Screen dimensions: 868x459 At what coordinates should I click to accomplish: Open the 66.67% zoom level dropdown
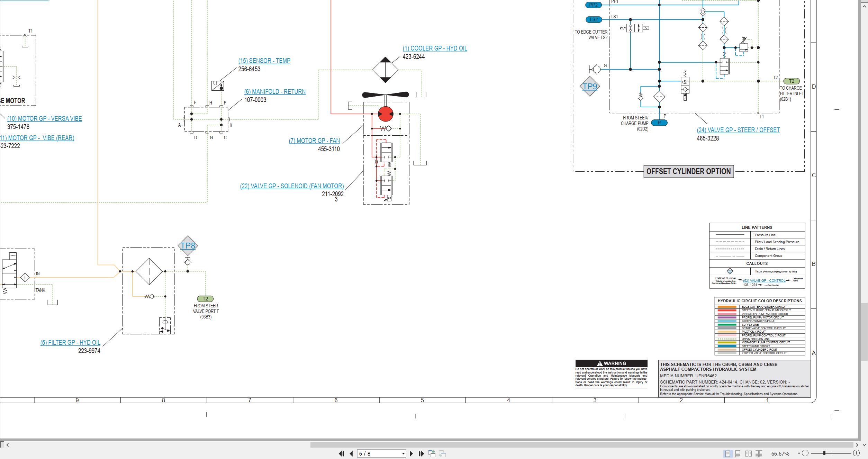coord(799,453)
